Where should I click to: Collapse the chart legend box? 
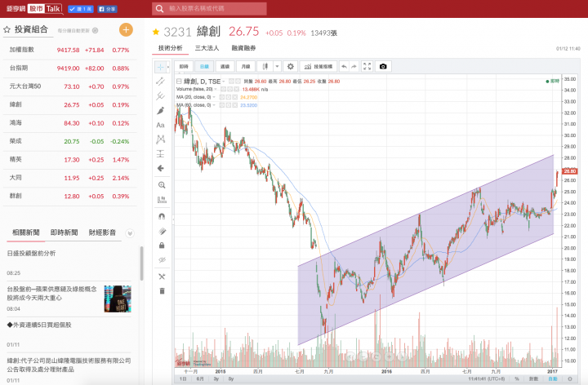coord(179,82)
